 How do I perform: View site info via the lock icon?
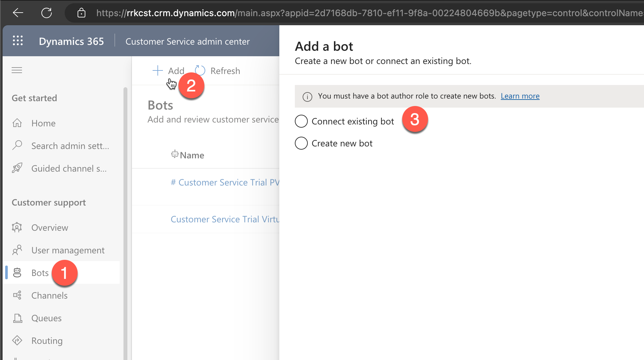pos(81,13)
